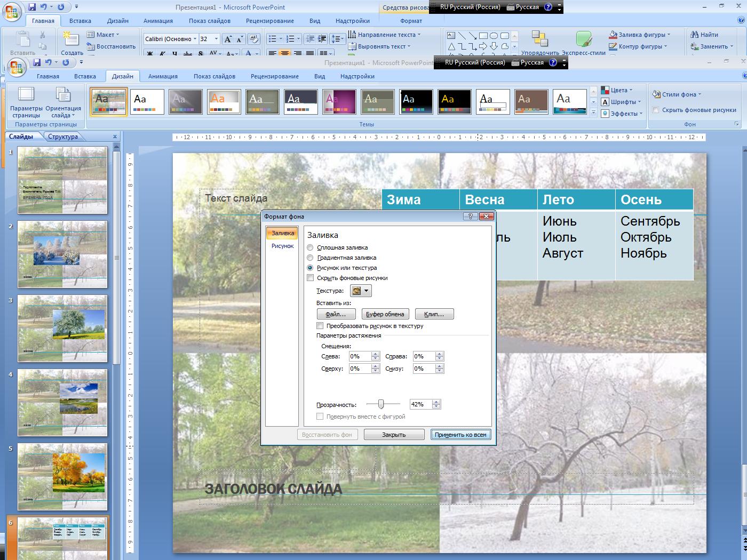
Task: Click Найти binoculars in background window
Action: (x=705, y=35)
